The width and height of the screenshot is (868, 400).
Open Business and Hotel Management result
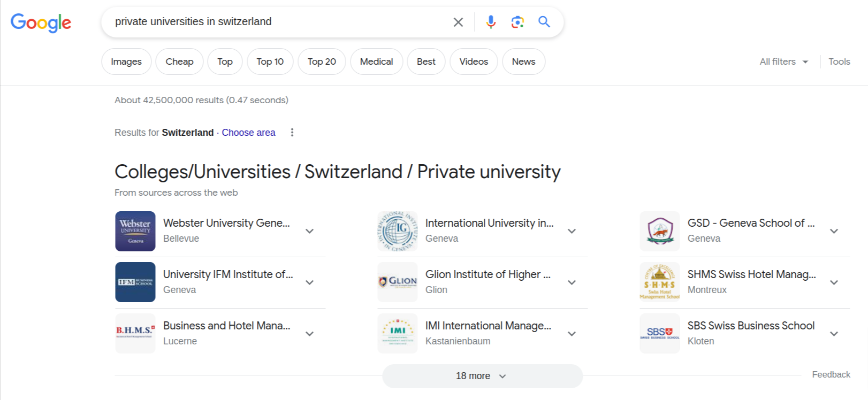(x=227, y=326)
